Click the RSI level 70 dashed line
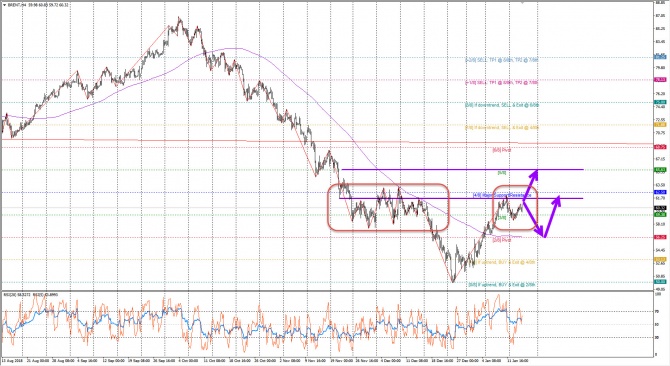Screen dimensions: 670x366 click(x=327, y=311)
